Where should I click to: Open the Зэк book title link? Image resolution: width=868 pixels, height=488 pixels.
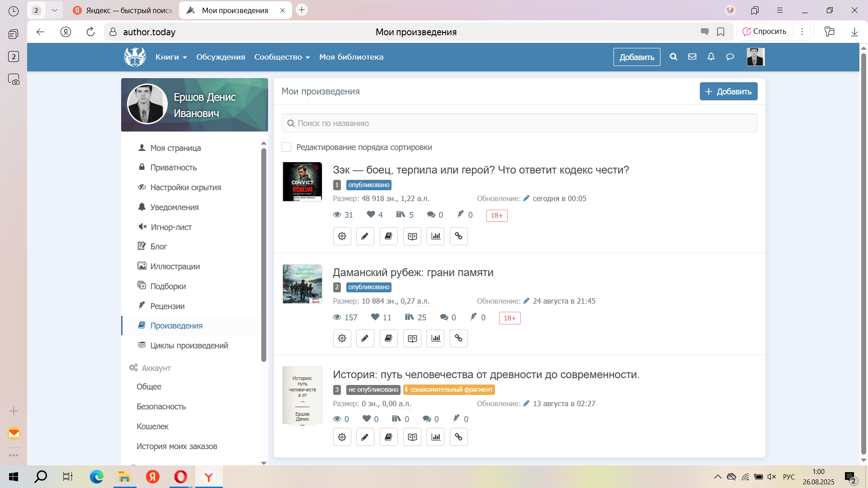(x=481, y=170)
